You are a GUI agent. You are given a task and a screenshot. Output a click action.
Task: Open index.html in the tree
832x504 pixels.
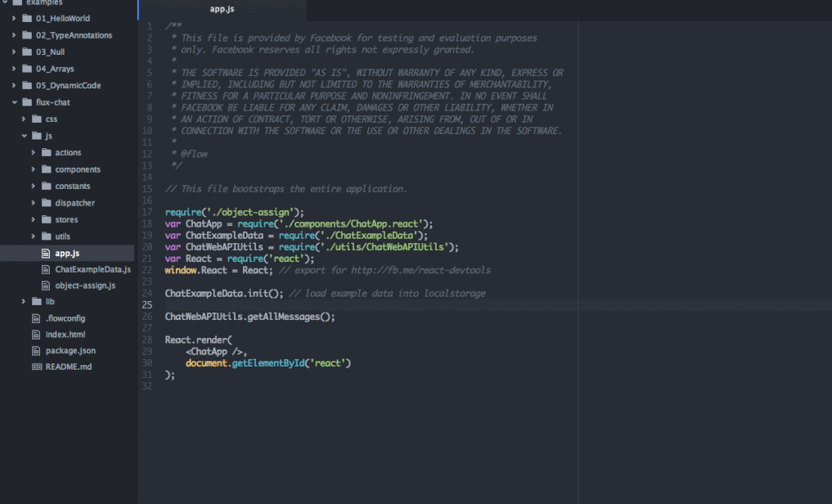[65, 335]
